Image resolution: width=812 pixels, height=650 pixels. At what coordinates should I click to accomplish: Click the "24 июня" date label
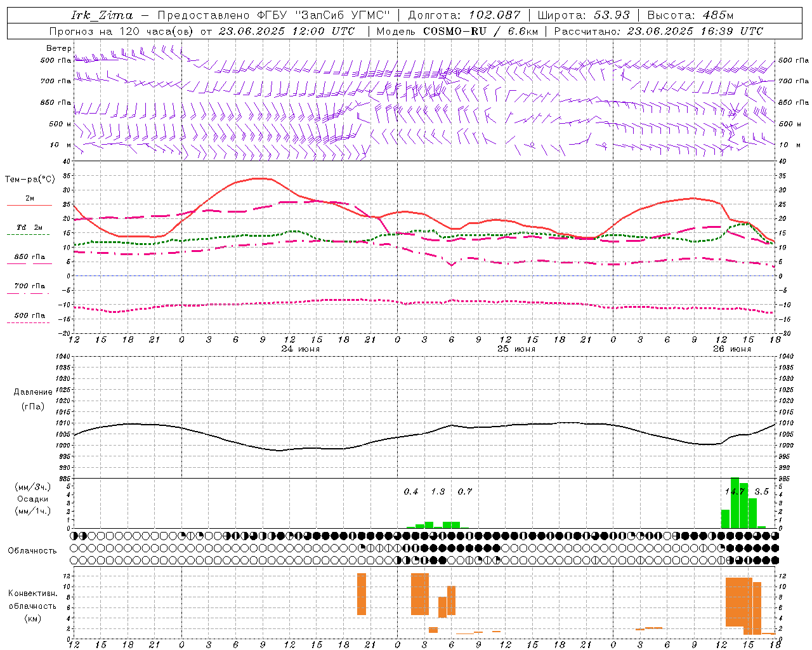[x=301, y=349]
